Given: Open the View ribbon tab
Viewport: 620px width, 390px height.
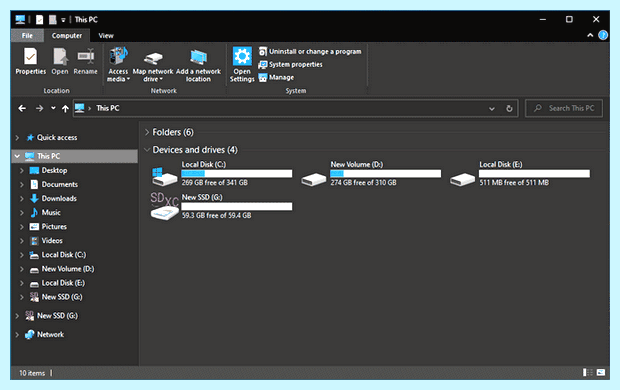Looking at the screenshot, I should [x=106, y=36].
